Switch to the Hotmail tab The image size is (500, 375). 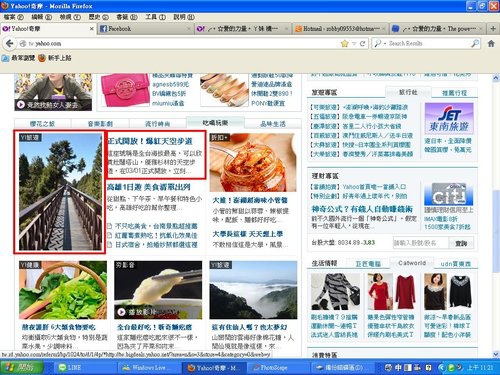340,29
